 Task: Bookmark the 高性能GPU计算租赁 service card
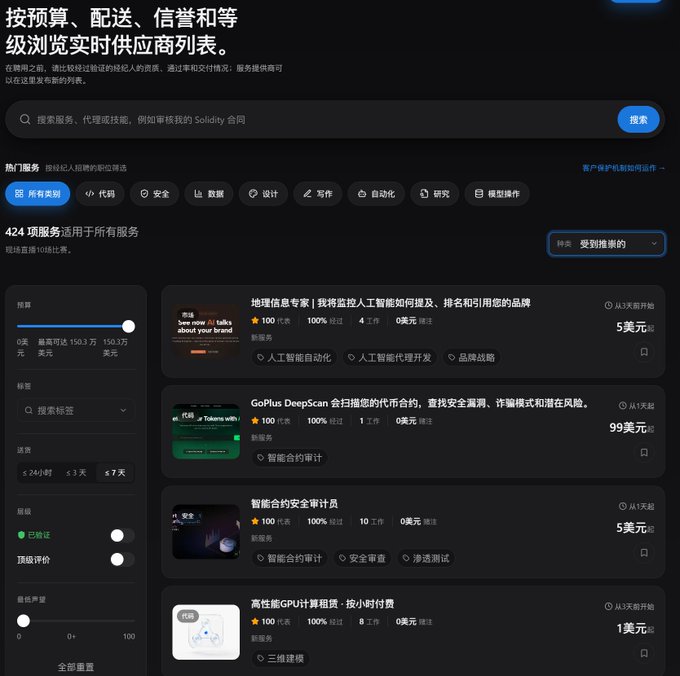tap(644, 653)
